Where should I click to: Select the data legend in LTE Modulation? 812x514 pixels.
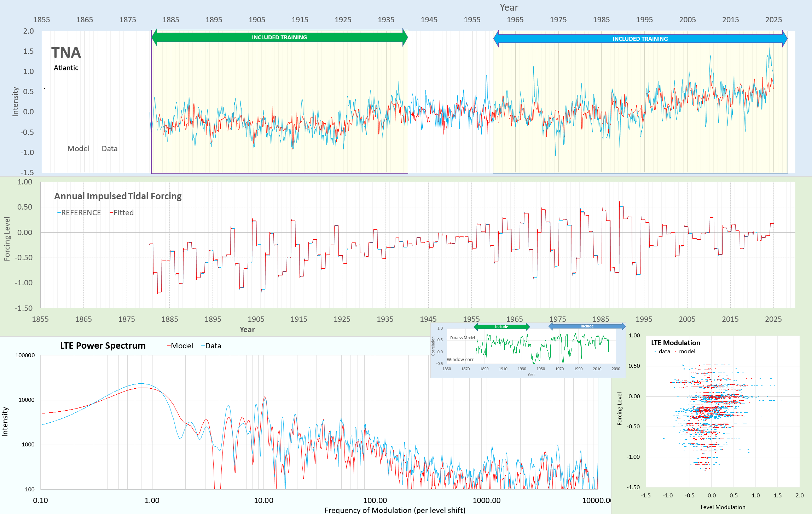[x=664, y=352]
